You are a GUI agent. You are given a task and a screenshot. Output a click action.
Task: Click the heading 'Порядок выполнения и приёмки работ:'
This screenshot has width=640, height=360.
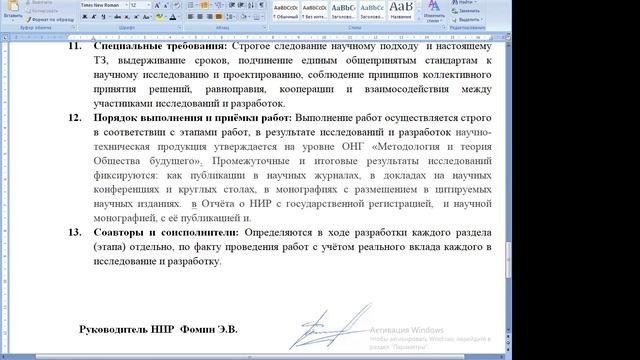point(193,118)
